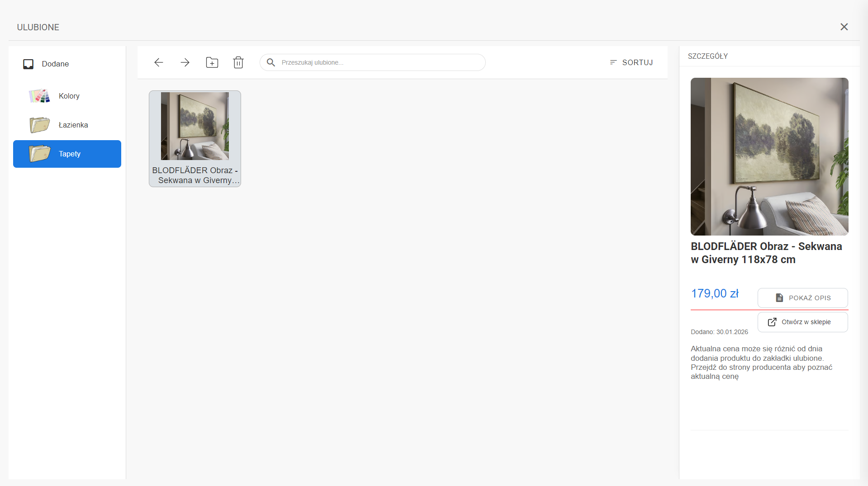Screen dimensions: 868x486
Task: Click Otwórz w sklepie button
Action: pyautogui.click(x=802, y=322)
